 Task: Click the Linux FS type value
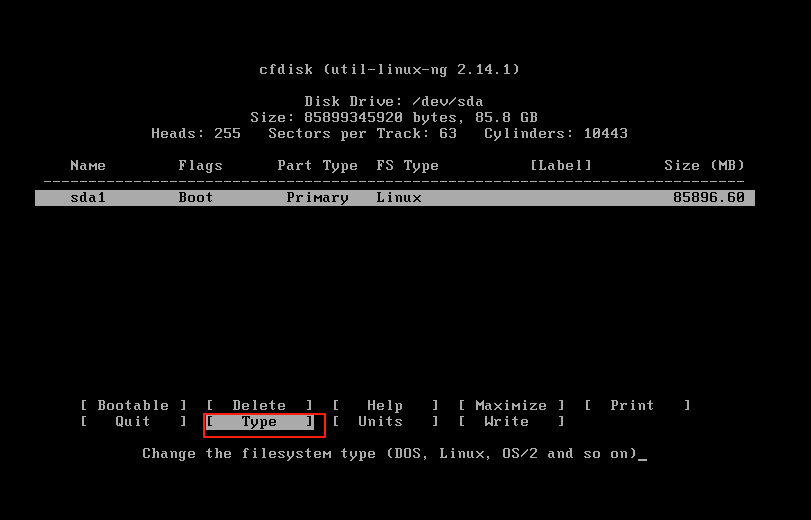coord(399,198)
